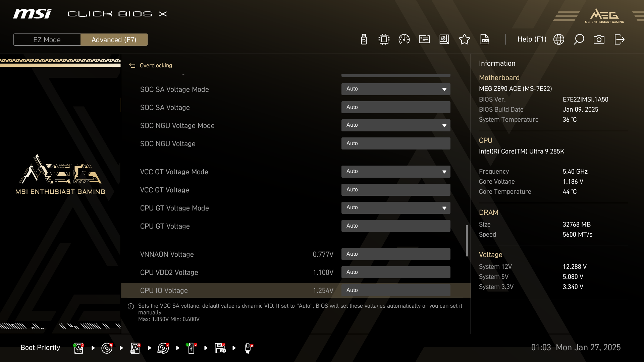Image resolution: width=644 pixels, height=362 pixels.
Task: Click the CPU IO Voltage input field
Action: tap(395, 290)
